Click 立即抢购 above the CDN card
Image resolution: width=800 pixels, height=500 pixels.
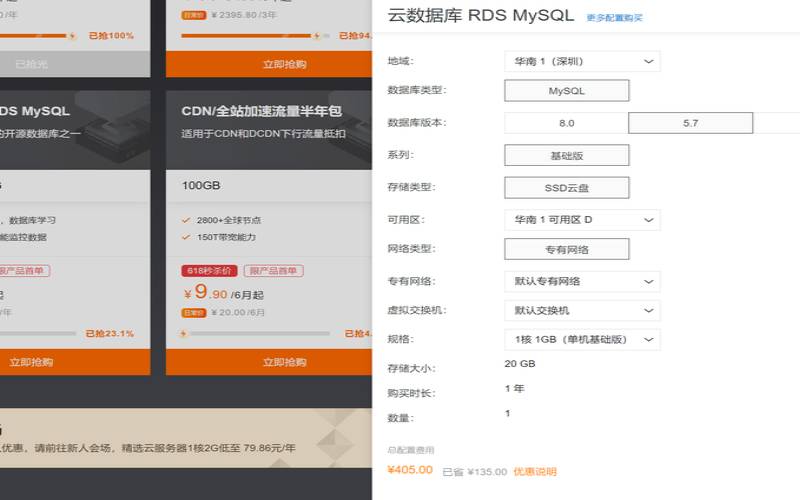pos(269,64)
